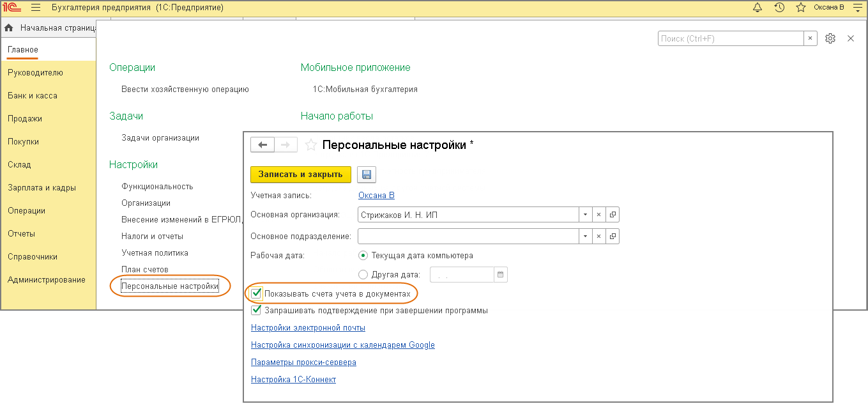Clear the Основная организация field

tap(598, 215)
